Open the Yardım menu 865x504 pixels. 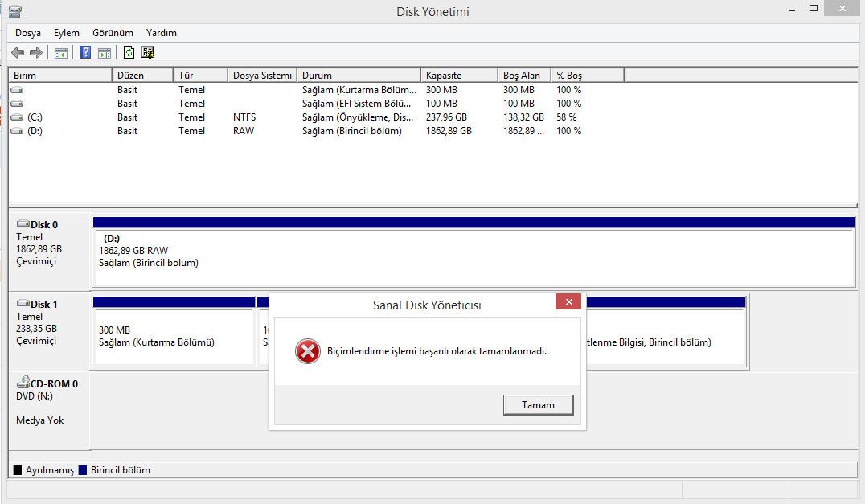pos(161,33)
